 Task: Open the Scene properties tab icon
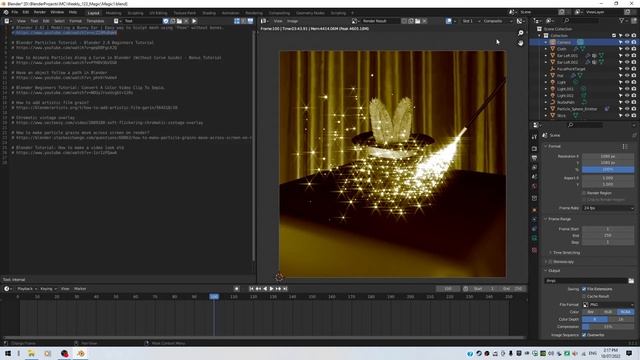(x=534, y=177)
